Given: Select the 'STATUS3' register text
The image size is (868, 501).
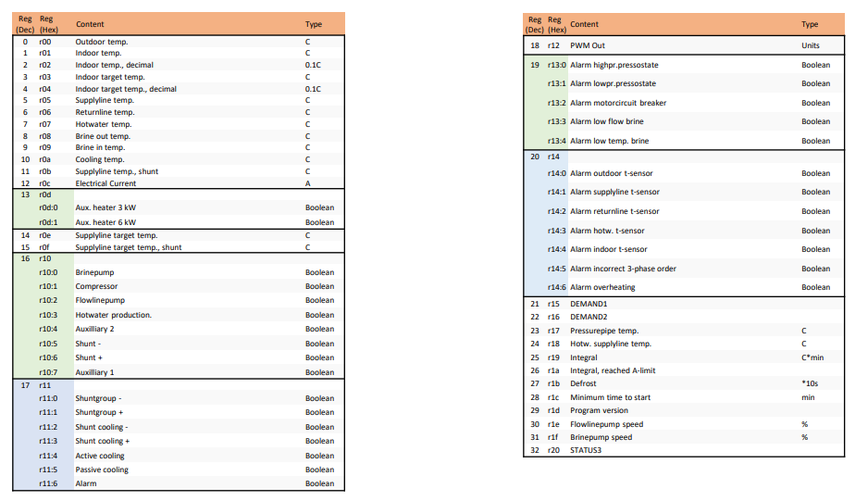Looking at the screenshot, I should pyautogui.click(x=586, y=451).
